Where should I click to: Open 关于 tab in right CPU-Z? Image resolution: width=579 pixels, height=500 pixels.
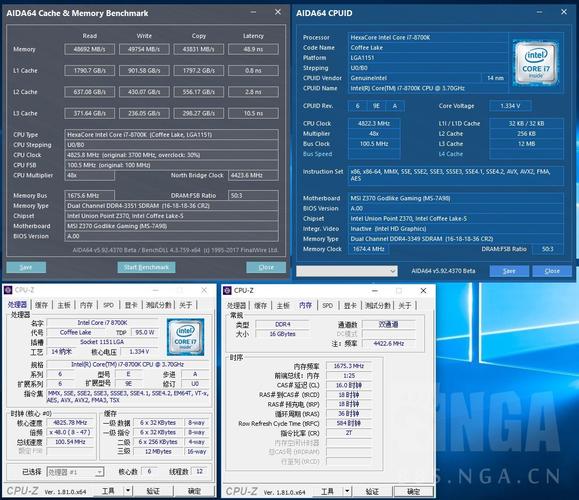click(x=405, y=305)
